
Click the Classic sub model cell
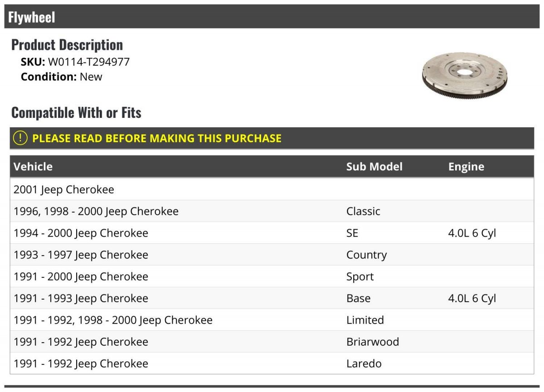363,211
